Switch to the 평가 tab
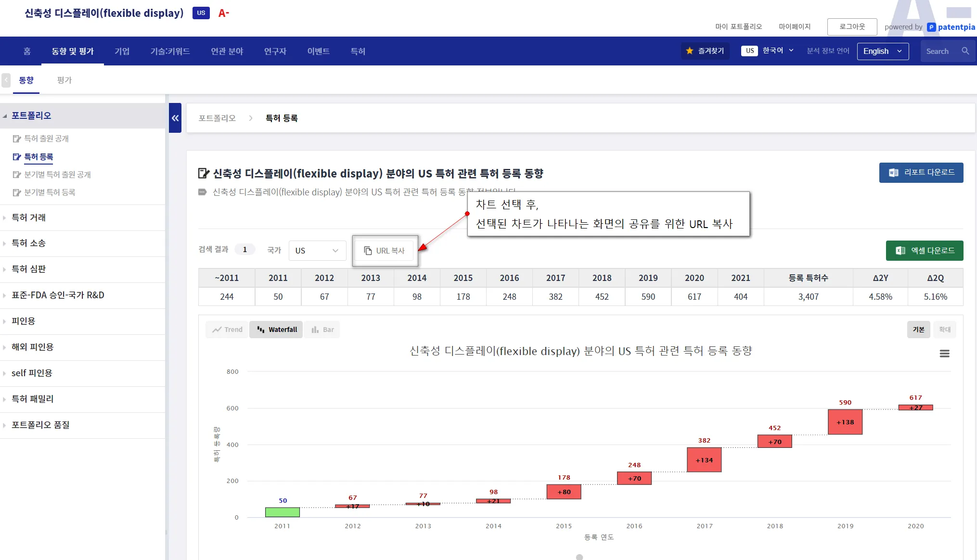Screen dimensions: 977x560 pyautogui.click(x=64, y=80)
